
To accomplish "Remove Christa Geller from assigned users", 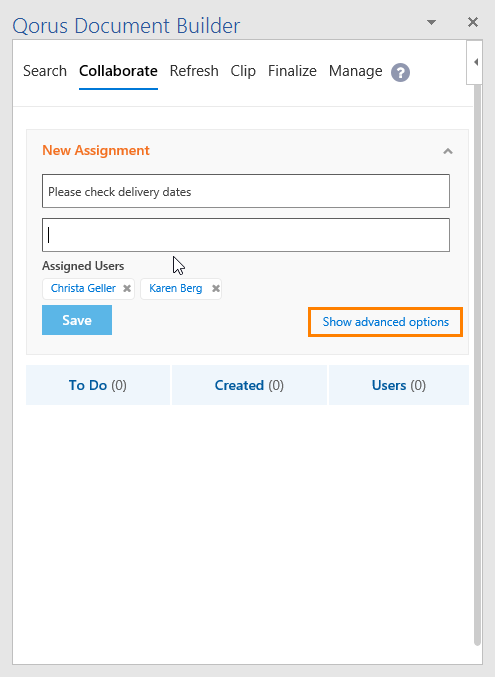I will pos(127,288).
